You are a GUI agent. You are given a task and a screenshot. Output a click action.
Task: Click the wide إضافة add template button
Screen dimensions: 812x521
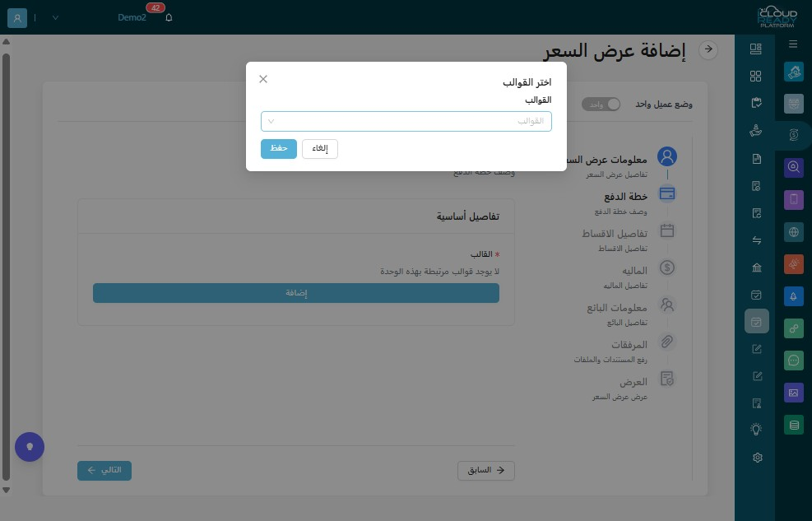tap(296, 293)
